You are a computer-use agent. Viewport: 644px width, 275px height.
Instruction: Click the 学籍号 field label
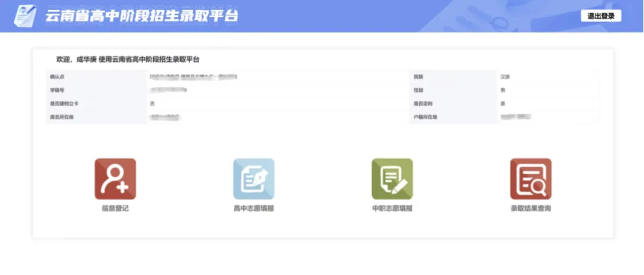click(57, 90)
